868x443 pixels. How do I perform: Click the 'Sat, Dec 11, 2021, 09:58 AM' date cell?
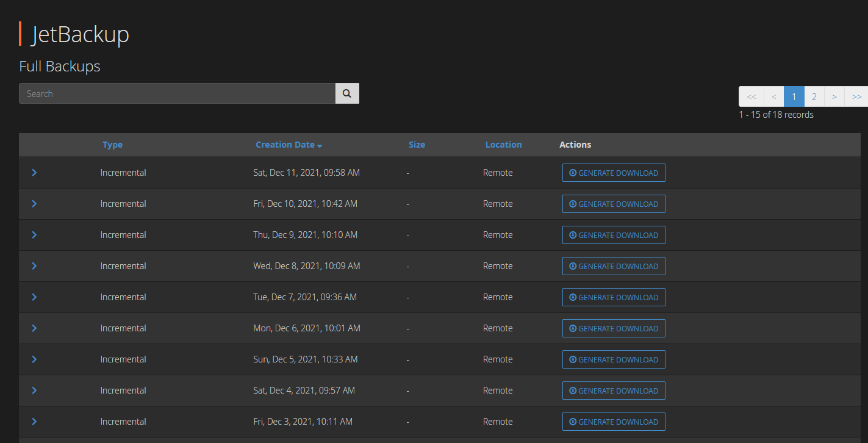click(306, 173)
